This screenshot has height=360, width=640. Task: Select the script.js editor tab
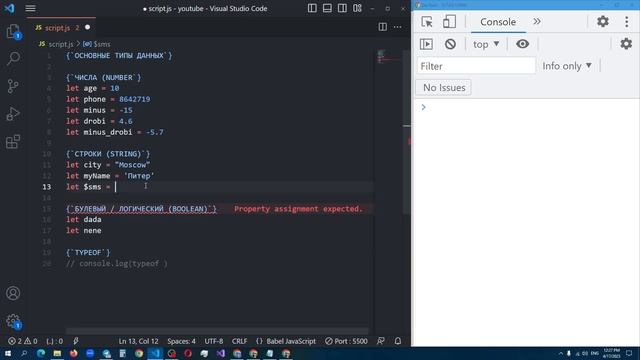pyautogui.click(x=61, y=27)
